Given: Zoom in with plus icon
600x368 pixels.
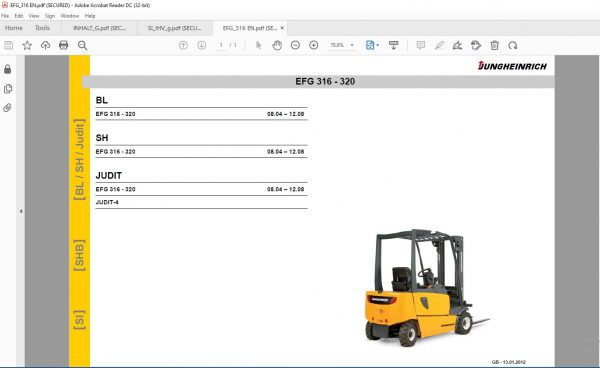Looking at the screenshot, I should (x=313, y=45).
